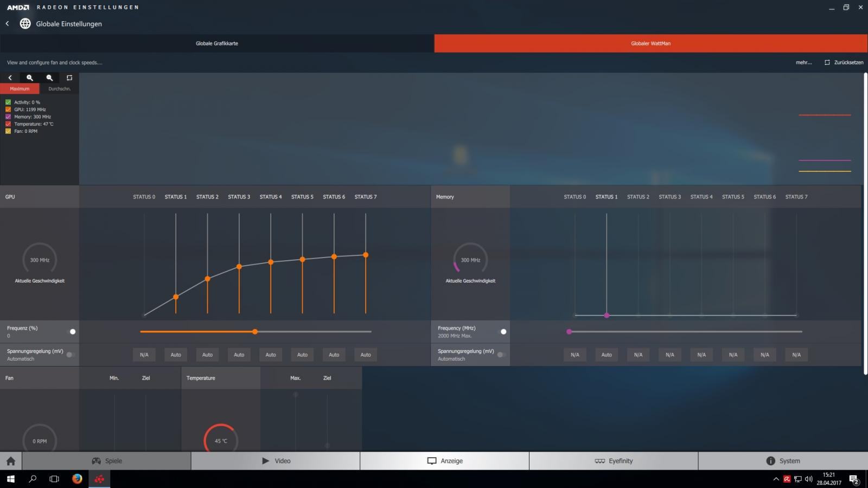
Task: Open the Windows Start menu
Action: pos(11,479)
